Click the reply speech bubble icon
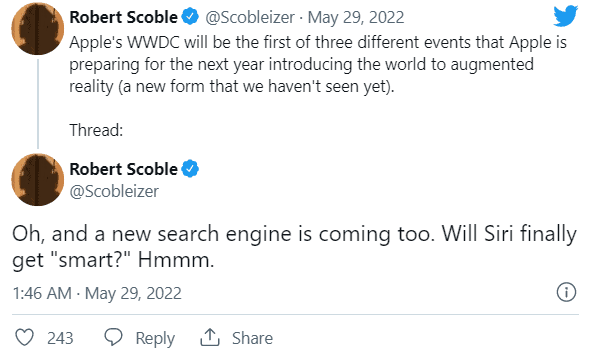The width and height of the screenshot is (602, 363). coord(113,337)
